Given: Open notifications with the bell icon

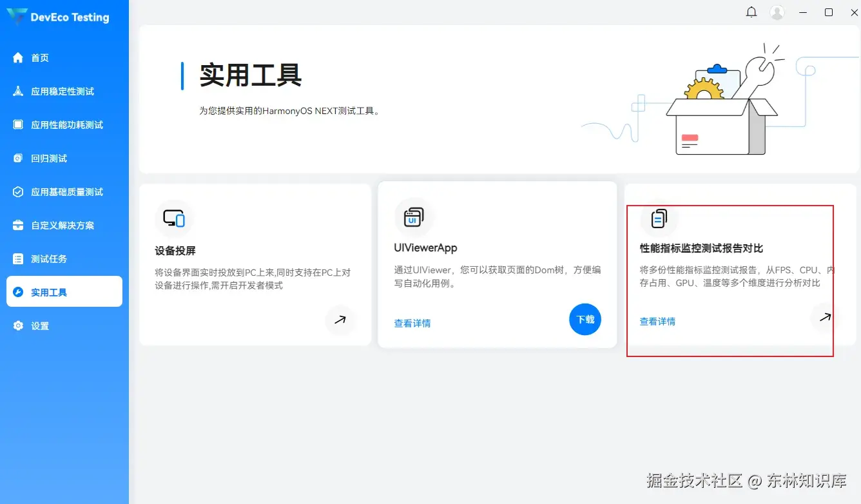Looking at the screenshot, I should click(x=751, y=12).
